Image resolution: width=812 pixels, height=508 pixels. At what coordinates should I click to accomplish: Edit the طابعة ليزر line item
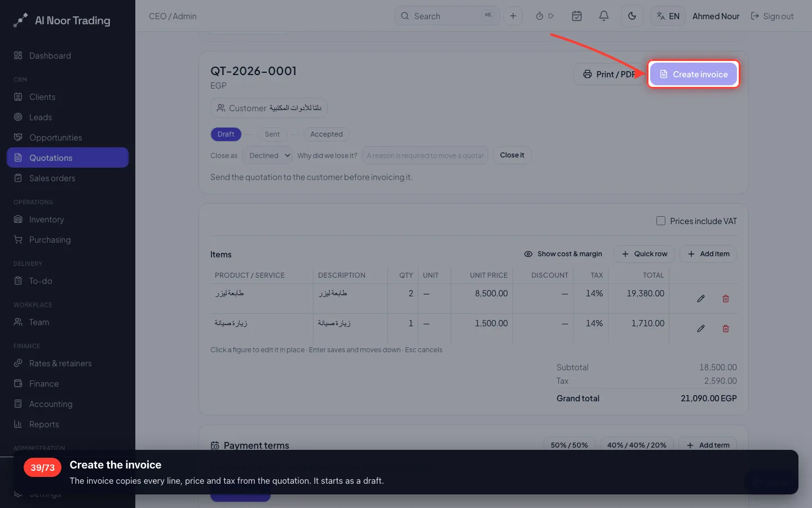pyautogui.click(x=701, y=299)
